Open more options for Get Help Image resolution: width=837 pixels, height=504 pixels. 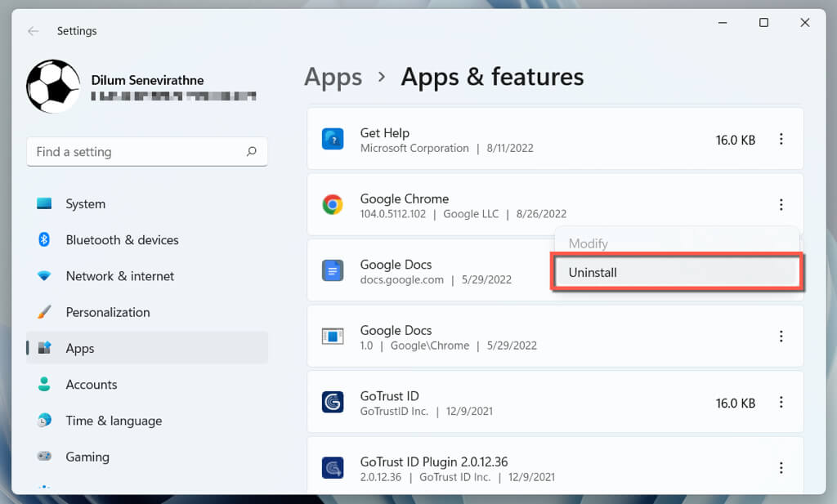(x=781, y=139)
